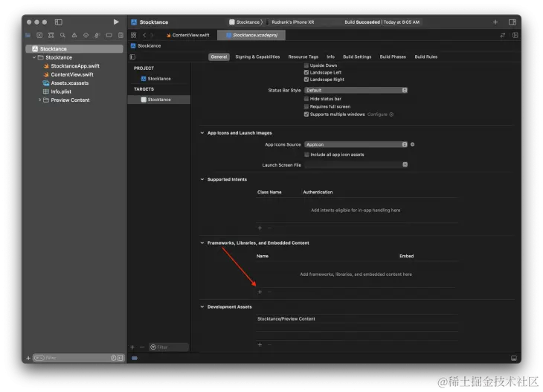Enable Upside Down orientation
This screenshot has width=543, height=392.
tap(306, 65)
